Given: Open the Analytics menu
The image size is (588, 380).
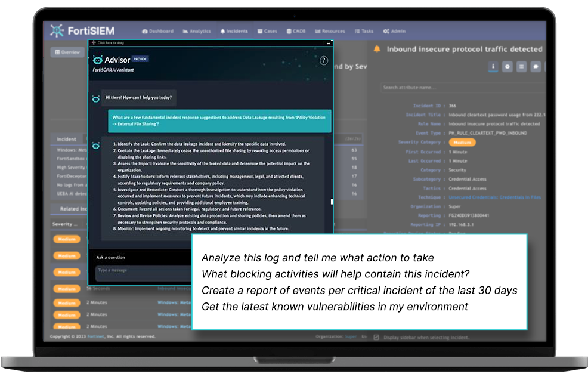Looking at the screenshot, I should (197, 31).
